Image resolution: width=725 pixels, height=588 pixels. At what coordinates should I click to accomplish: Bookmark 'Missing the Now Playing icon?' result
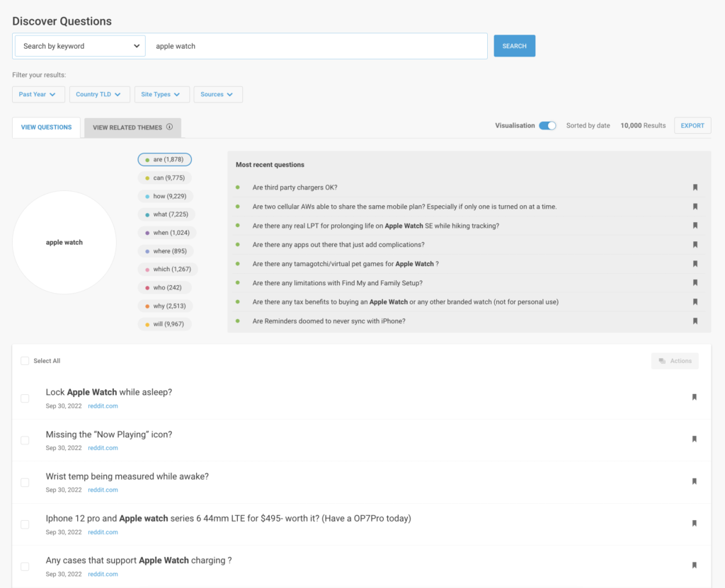click(694, 439)
